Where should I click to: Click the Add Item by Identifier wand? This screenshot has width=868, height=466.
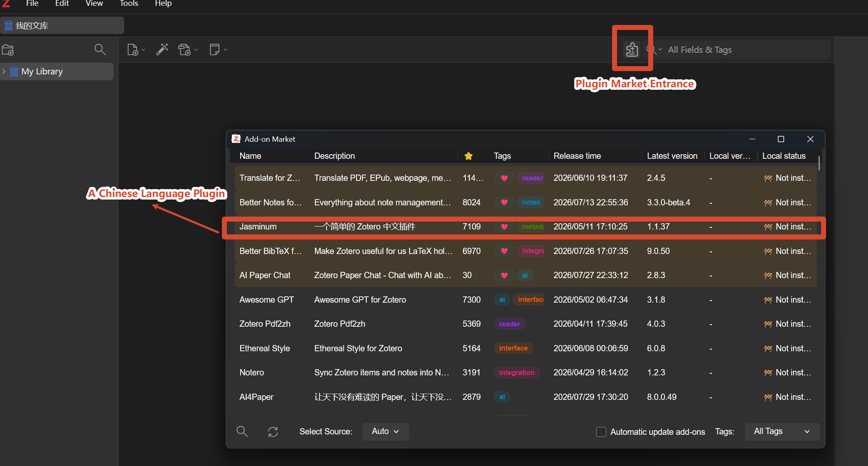162,49
